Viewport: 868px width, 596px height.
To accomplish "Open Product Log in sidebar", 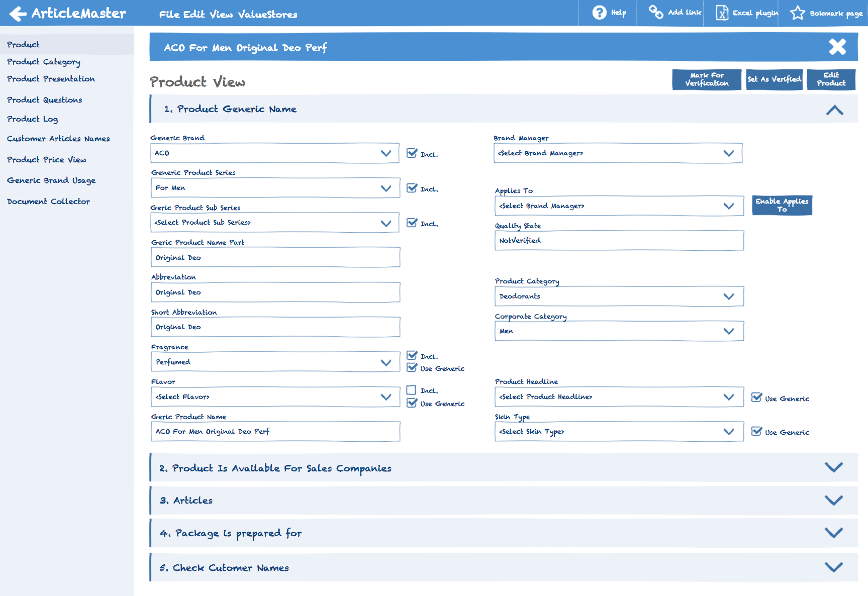I will [x=32, y=119].
